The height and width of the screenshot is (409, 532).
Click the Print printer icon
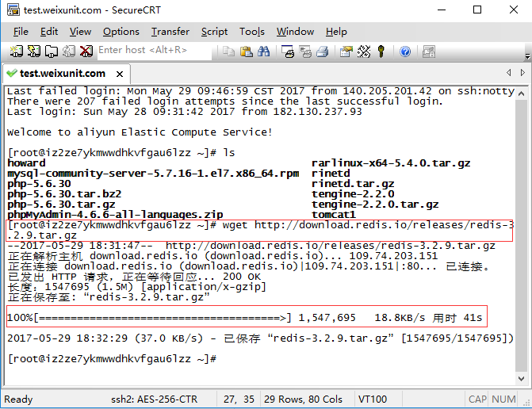point(323,52)
